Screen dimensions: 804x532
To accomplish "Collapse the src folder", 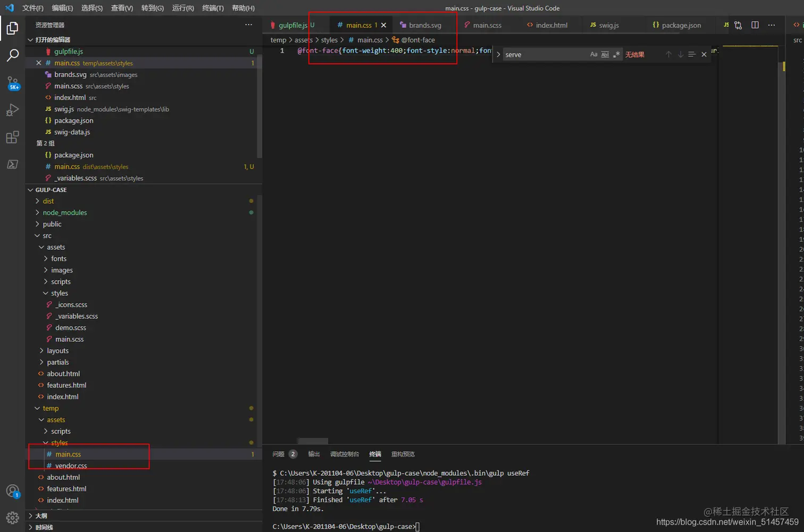I will (x=47, y=235).
